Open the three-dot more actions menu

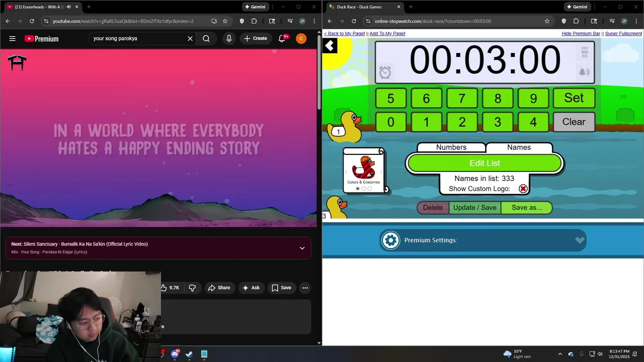point(305,288)
